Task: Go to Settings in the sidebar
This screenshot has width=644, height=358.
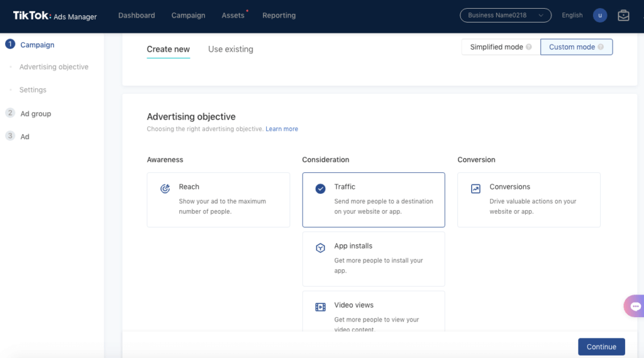Action: pyautogui.click(x=33, y=90)
